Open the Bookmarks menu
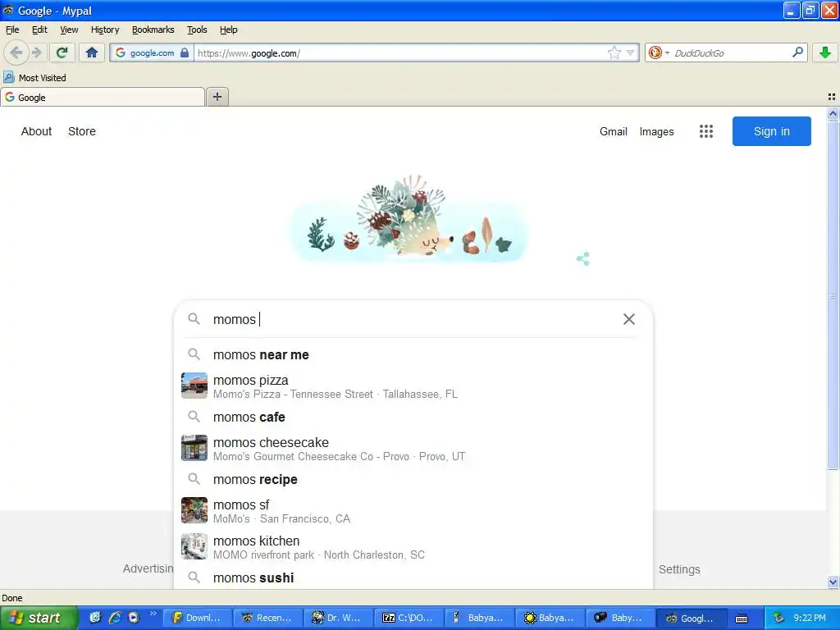The image size is (840, 630). coord(153,30)
